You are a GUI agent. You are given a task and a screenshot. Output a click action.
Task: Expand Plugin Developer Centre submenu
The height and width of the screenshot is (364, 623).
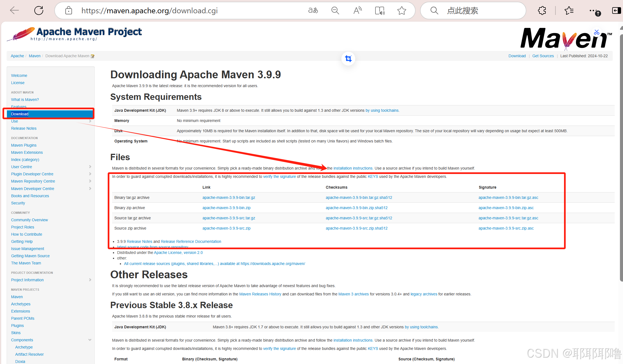coord(90,174)
